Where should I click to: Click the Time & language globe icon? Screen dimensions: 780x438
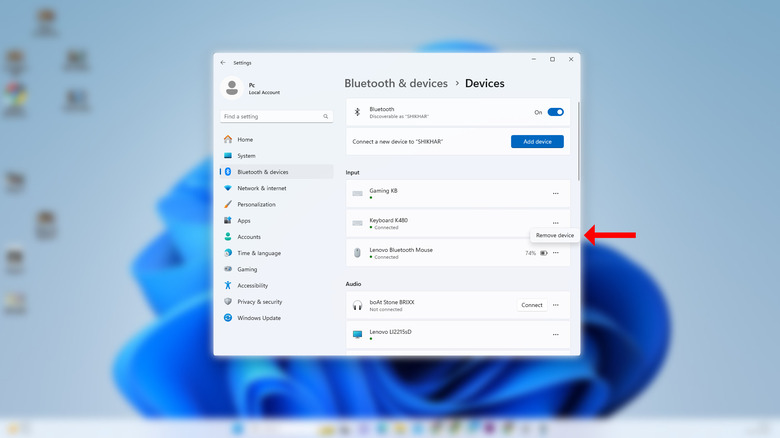click(x=228, y=253)
